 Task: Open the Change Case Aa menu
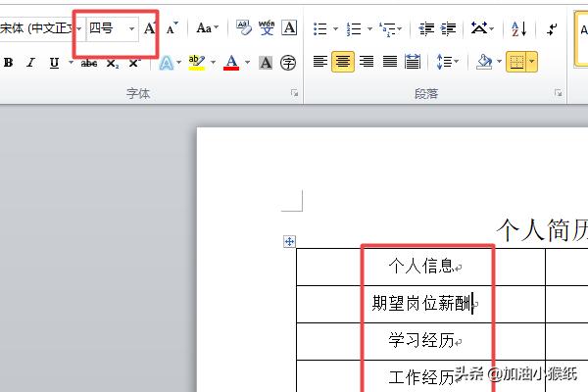[x=206, y=28]
